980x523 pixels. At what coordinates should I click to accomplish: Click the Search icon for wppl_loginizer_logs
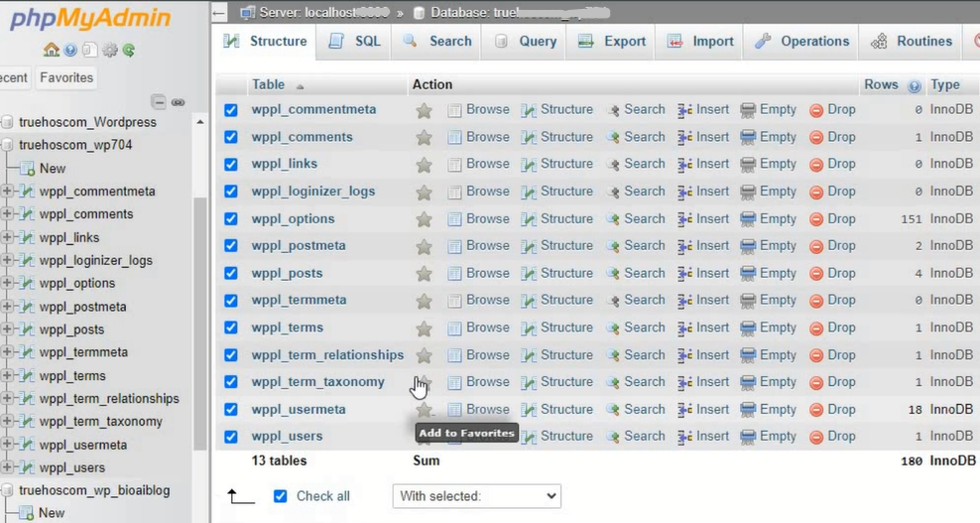[x=613, y=193]
